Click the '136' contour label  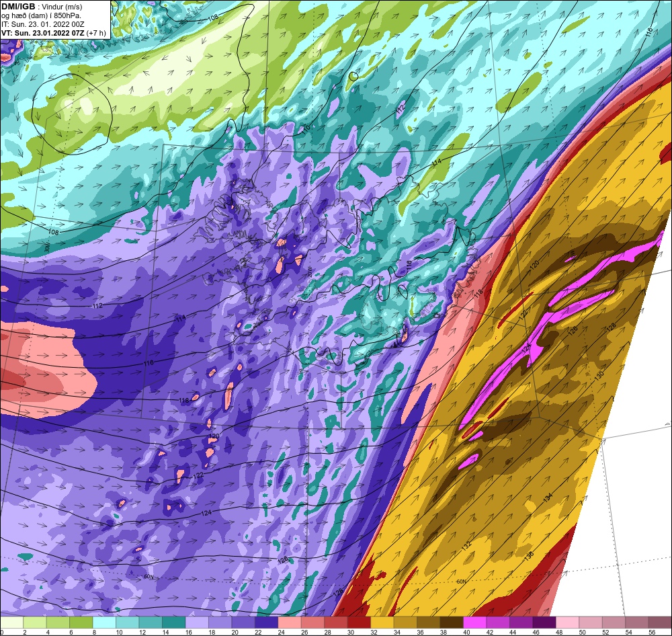(x=529, y=555)
